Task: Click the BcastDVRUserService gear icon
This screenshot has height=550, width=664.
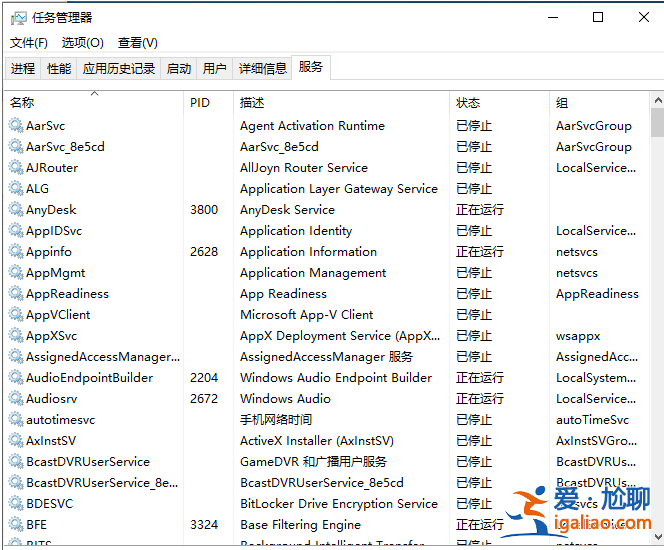Action: coord(16,462)
